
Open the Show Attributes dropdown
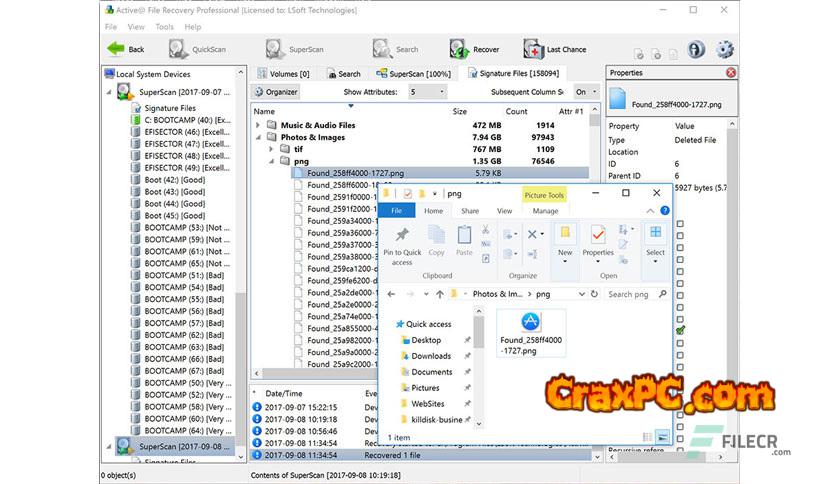427,92
